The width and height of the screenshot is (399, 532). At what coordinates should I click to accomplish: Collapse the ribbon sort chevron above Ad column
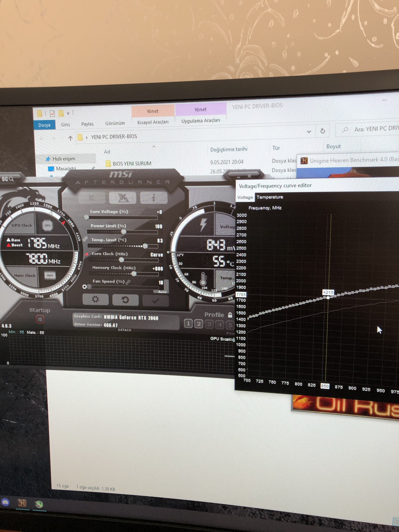tap(154, 146)
